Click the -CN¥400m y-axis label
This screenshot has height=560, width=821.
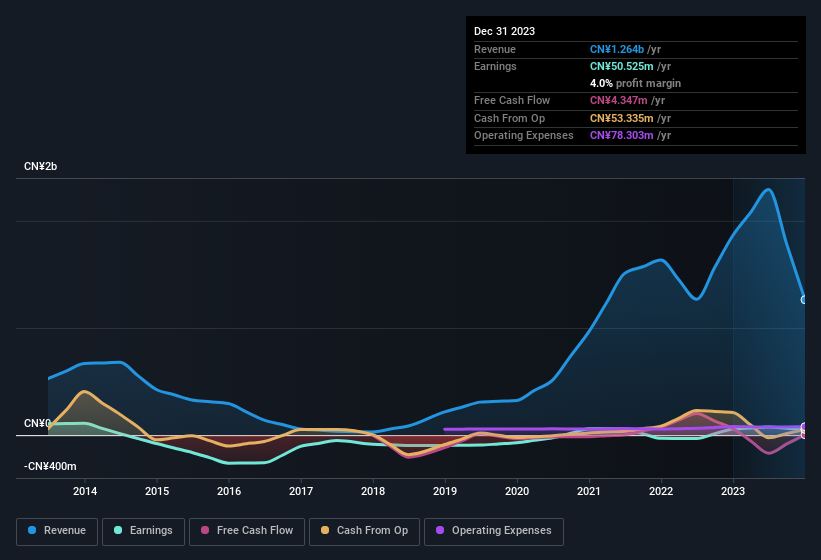coord(50,467)
